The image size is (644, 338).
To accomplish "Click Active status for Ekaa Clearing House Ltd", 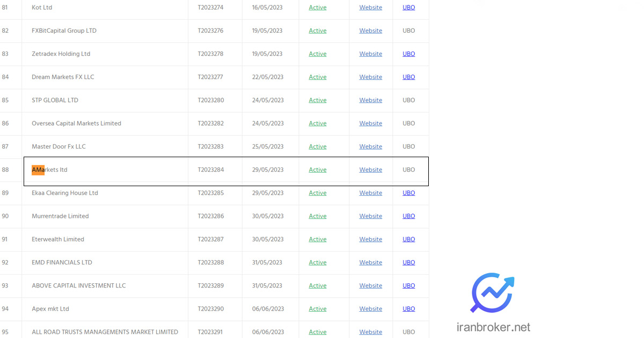I will (x=318, y=193).
